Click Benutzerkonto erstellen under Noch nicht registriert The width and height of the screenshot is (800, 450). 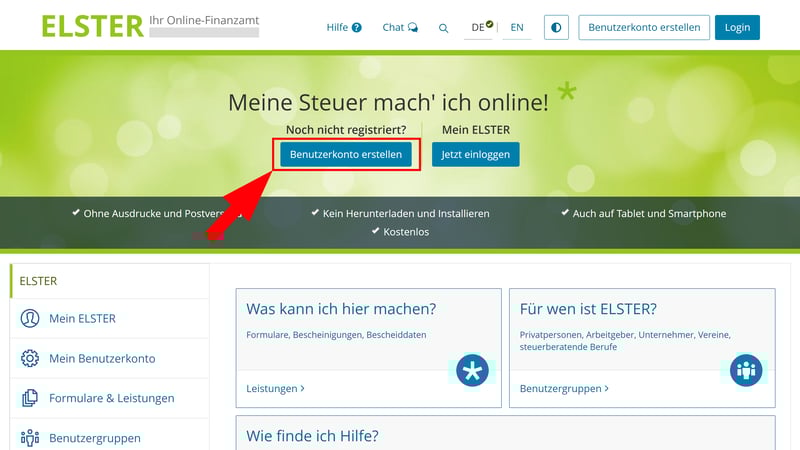coord(346,154)
